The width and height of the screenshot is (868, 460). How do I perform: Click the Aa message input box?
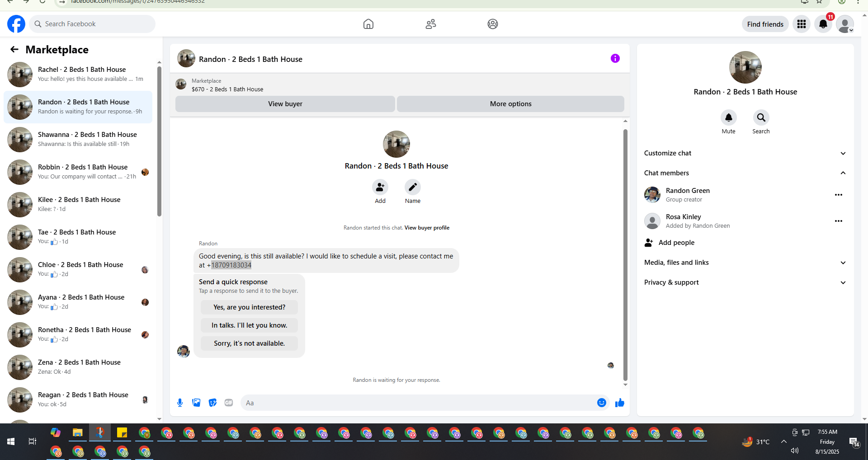tap(418, 403)
